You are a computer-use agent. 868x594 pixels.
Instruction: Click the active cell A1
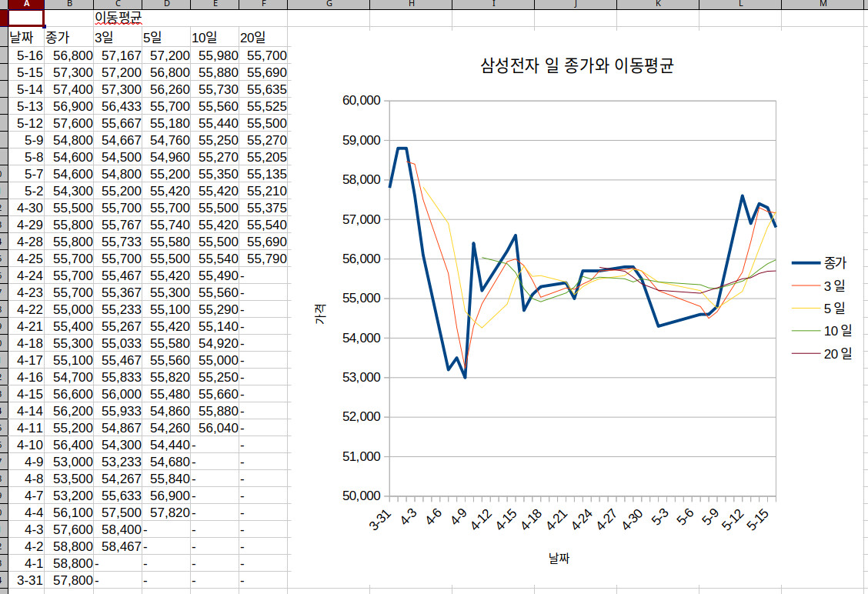(26, 18)
